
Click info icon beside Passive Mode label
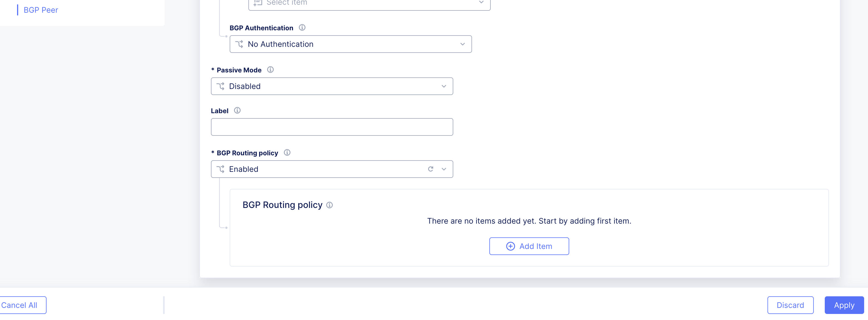270,70
